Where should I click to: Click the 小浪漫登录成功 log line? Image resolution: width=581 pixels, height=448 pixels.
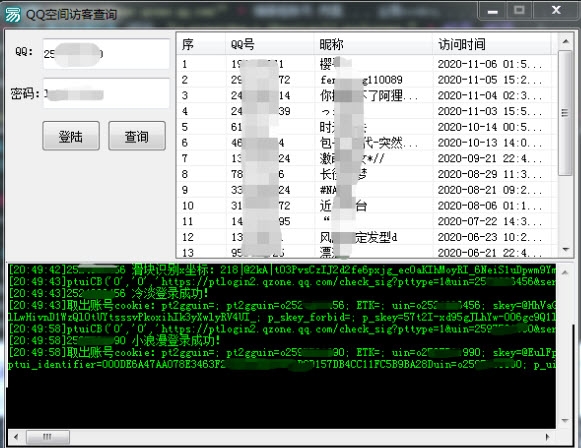tap(114, 340)
